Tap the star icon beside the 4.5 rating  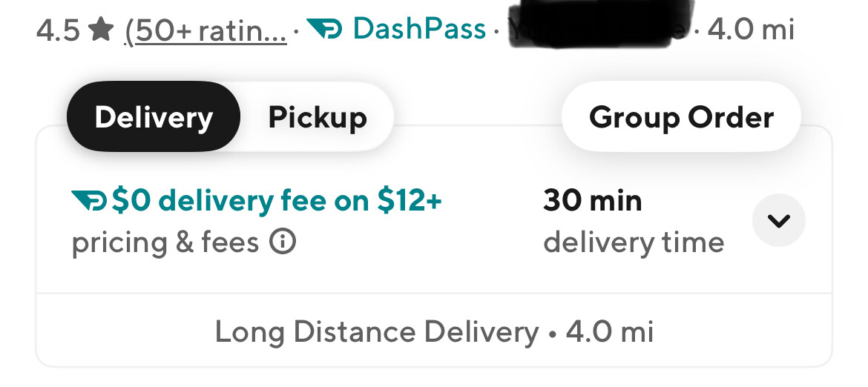pyautogui.click(x=101, y=30)
